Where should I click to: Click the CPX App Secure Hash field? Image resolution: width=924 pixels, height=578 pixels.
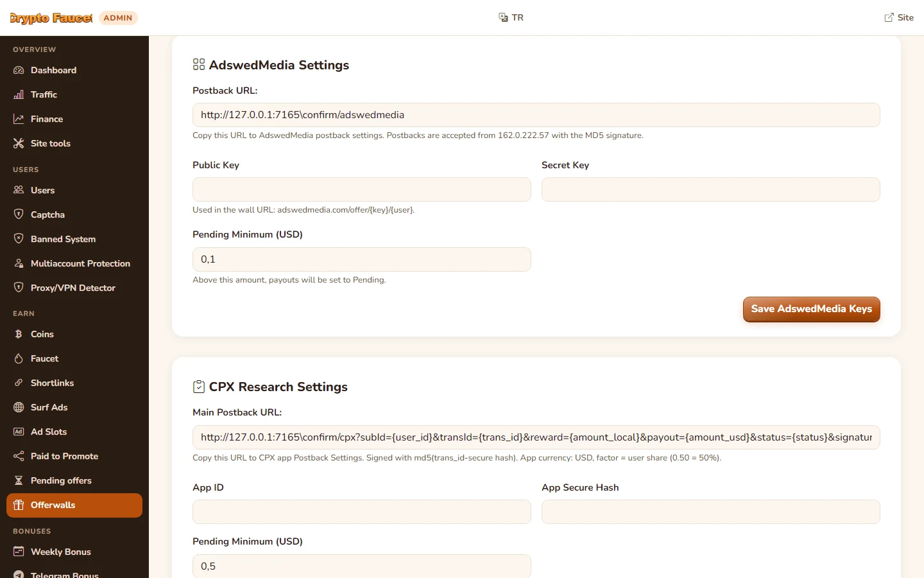pos(711,512)
